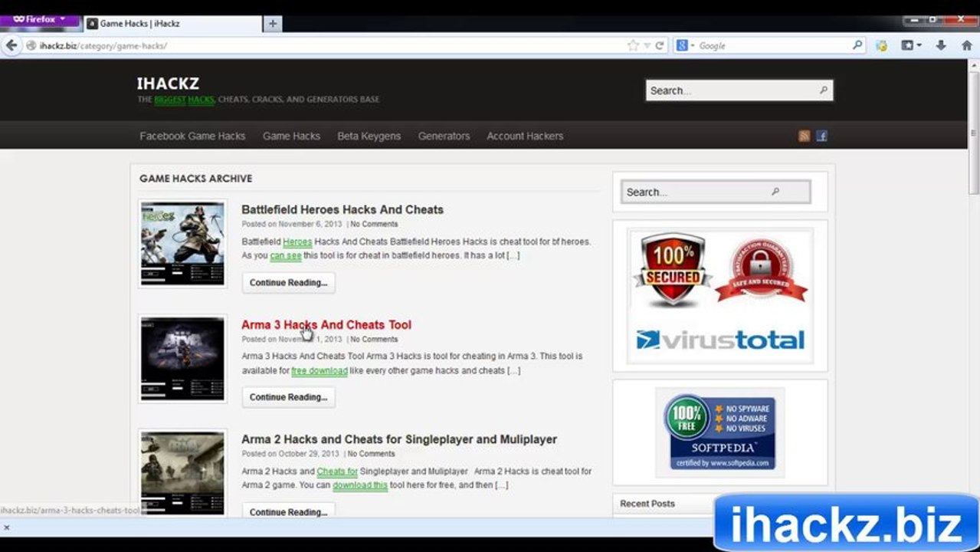Open the Battlefield Heroes post thumbnail
This screenshot has height=552, width=980.
[182, 244]
